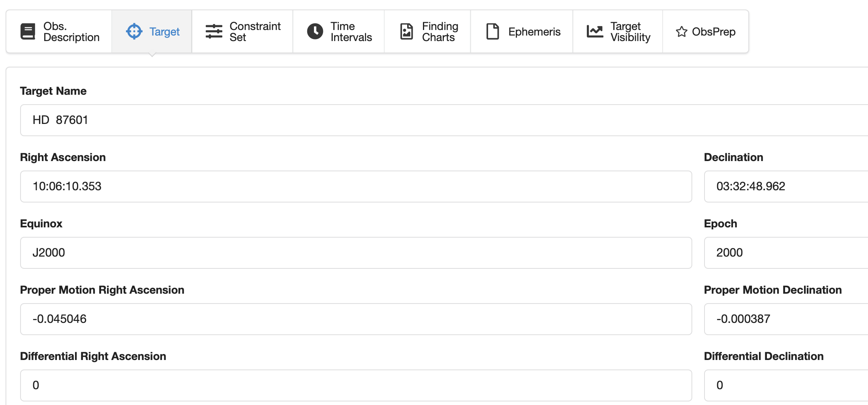The height and width of the screenshot is (405, 868).
Task: Switch to the Constraint Set tab
Action: click(x=255, y=32)
